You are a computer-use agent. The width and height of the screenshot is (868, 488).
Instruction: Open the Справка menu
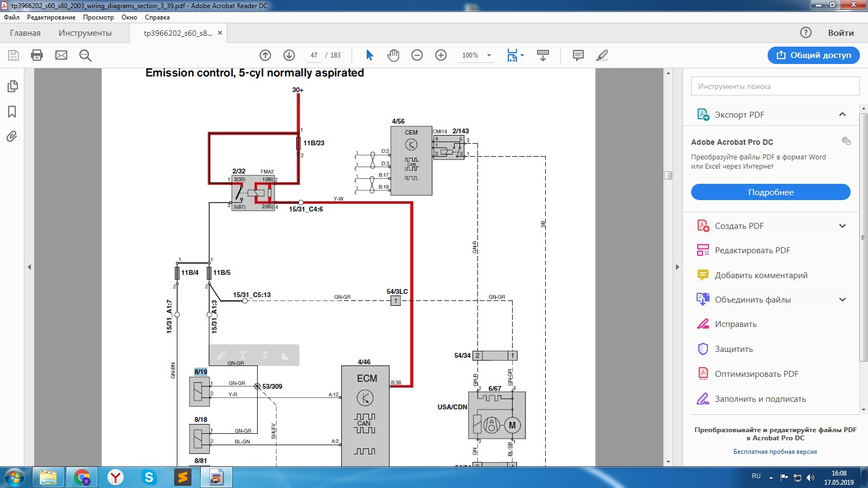157,17
